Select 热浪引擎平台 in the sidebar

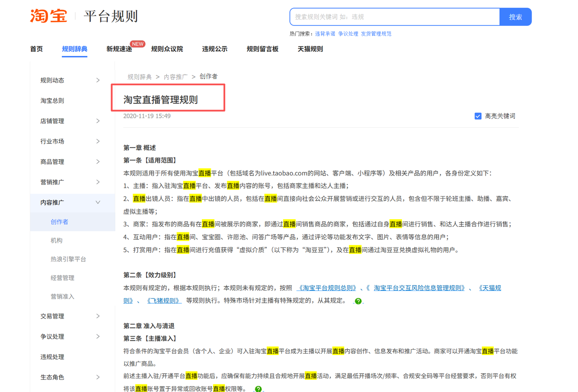[68, 259]
